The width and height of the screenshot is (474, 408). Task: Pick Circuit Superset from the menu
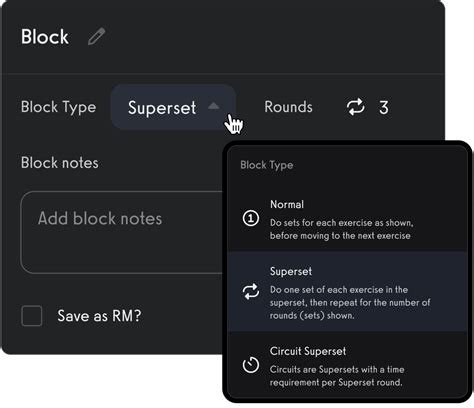pyautogui.click(x=347, y=365)
